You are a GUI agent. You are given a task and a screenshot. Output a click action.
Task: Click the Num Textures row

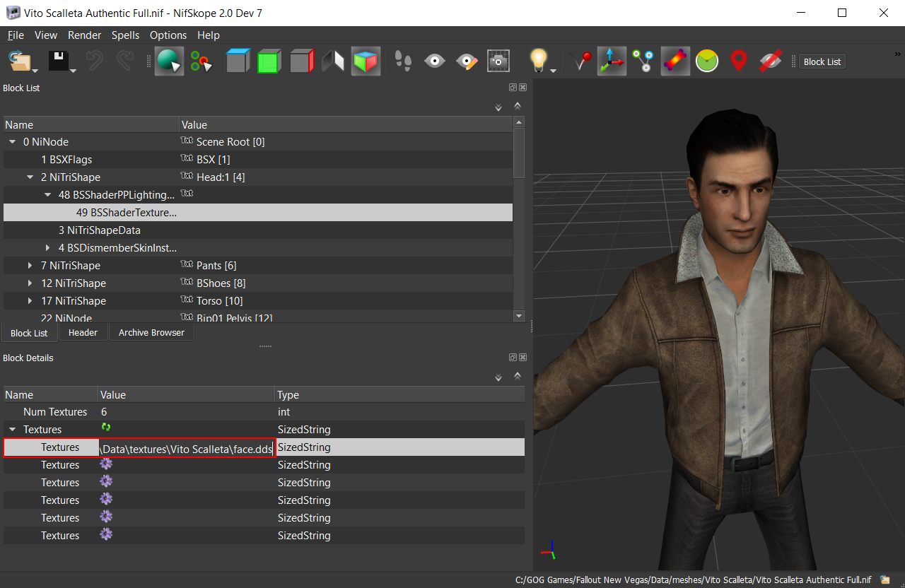(x=264, y=412)
